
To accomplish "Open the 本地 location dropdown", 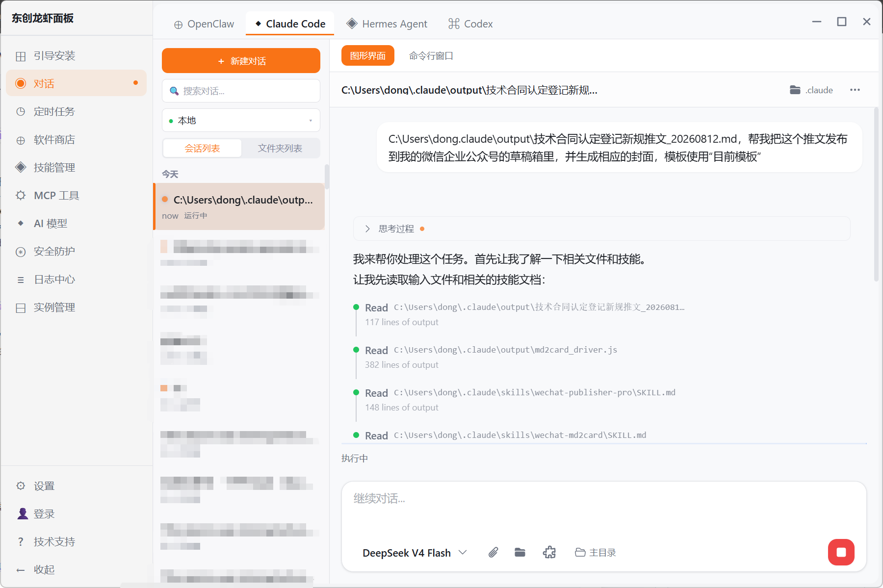I will click(x=241, y=120).
